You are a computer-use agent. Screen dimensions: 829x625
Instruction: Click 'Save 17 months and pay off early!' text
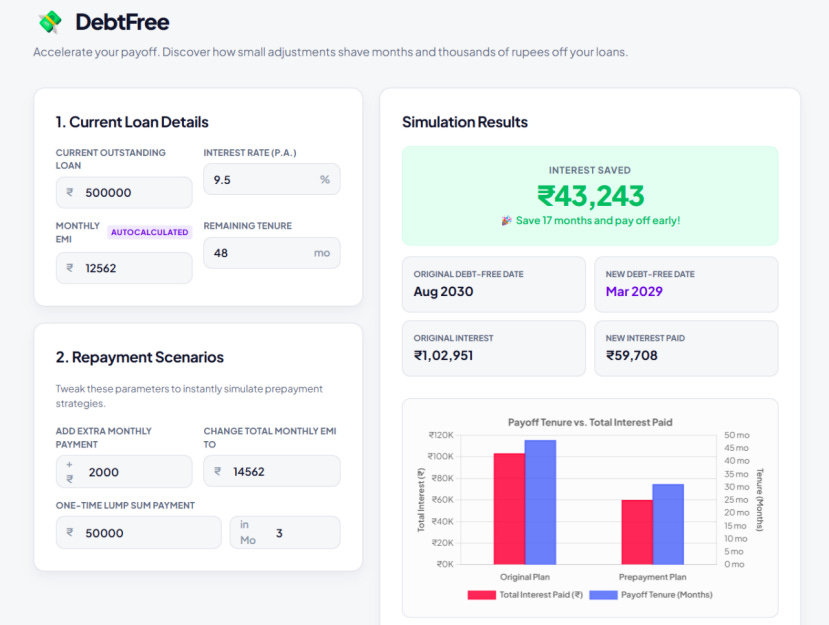pyautogui.click(x=598, y=220)
